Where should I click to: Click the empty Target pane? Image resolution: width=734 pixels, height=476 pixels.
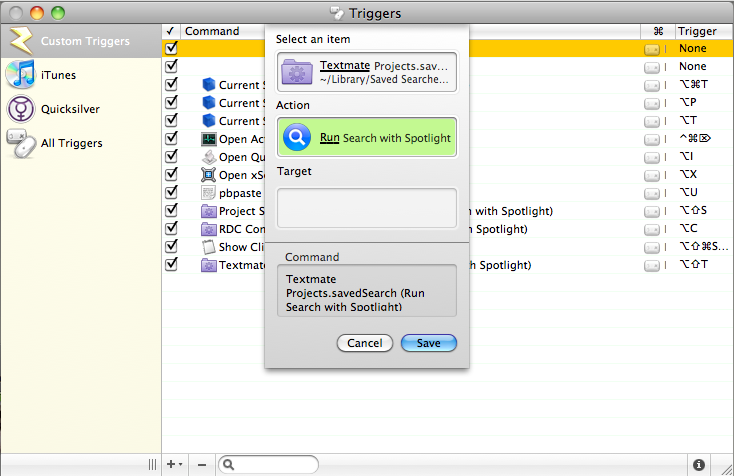pyautogui.click(x=367, y=208)
